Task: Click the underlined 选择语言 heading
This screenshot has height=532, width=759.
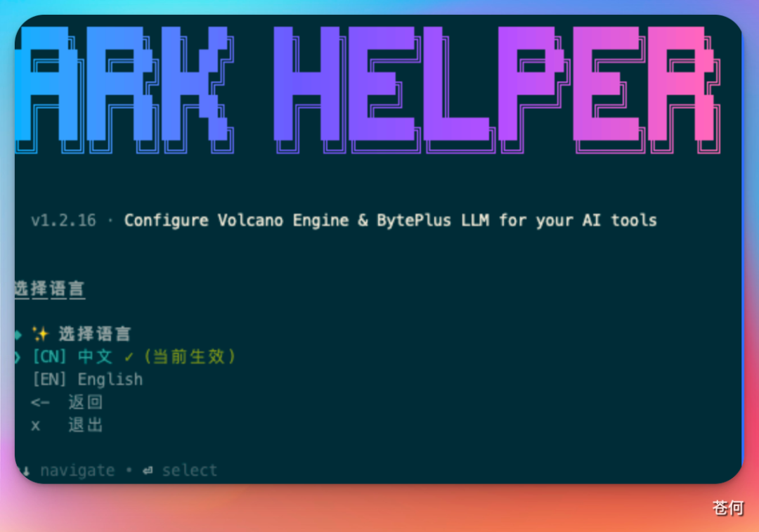Action: [50, 289]
